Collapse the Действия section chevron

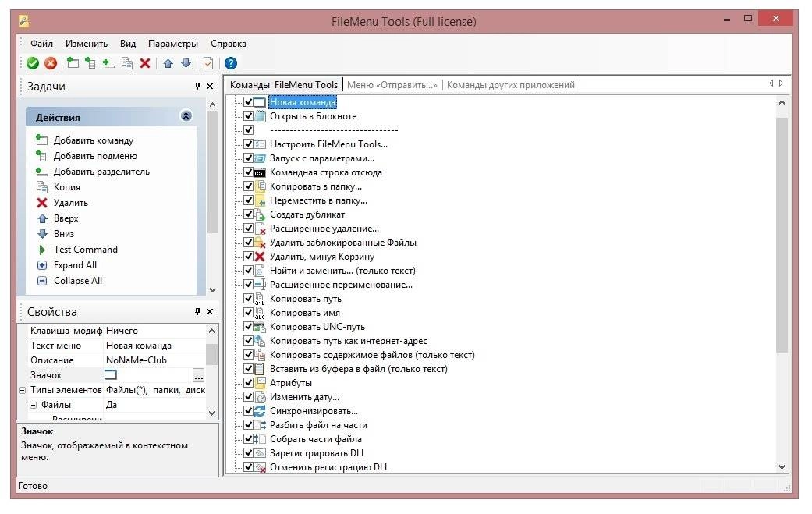coord(186,116)
